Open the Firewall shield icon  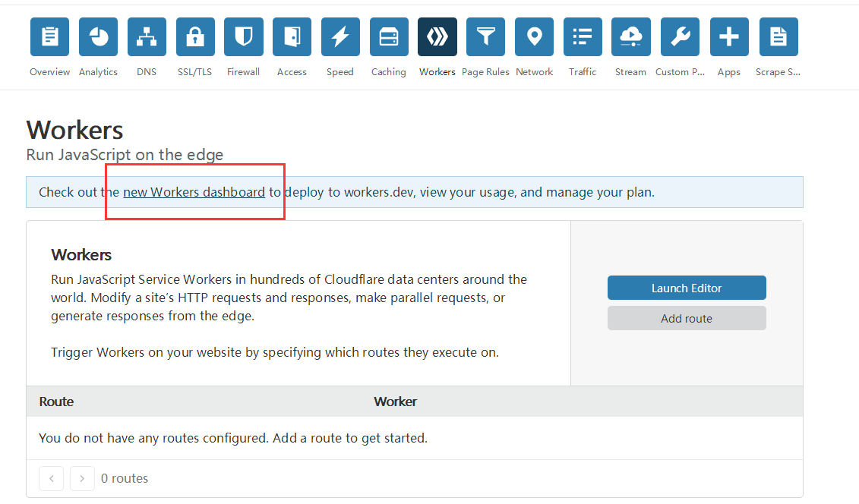click(244, 37)
